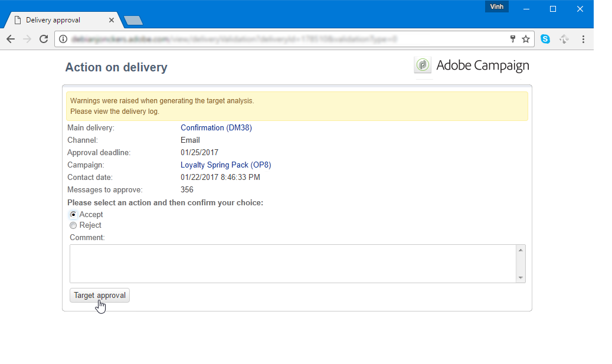Open the Loyalty Spring Pack (OP8) campaign link
Image resolution: width=612 pixels, height=364 pixels.
225,165
